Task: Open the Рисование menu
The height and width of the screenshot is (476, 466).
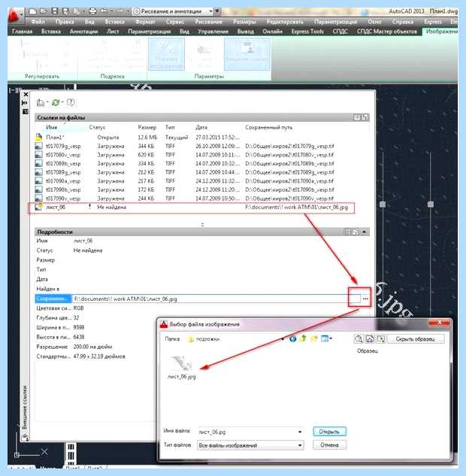Action: 209,22
